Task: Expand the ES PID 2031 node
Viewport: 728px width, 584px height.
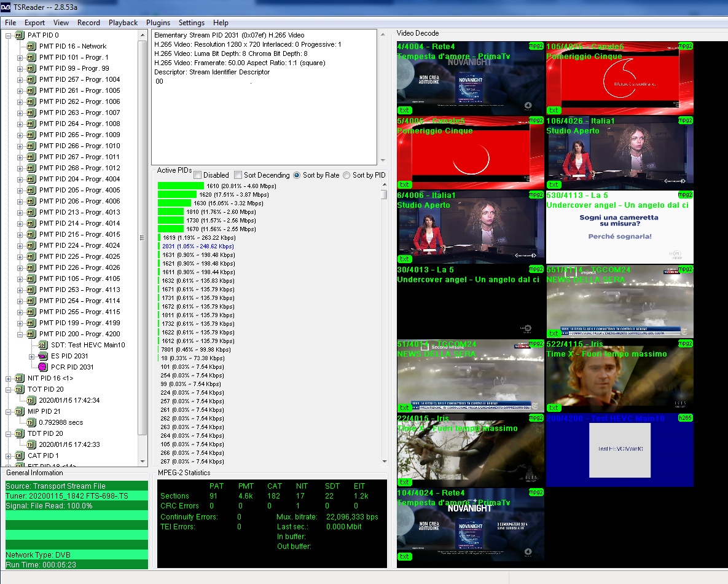Action: (31, 357)
